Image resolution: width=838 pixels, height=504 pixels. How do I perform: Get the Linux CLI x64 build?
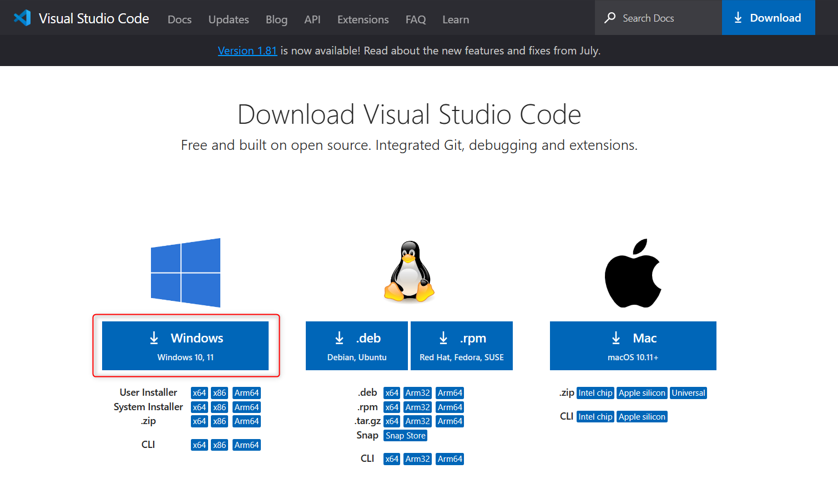pyautogui.click(x=392, y=459)
